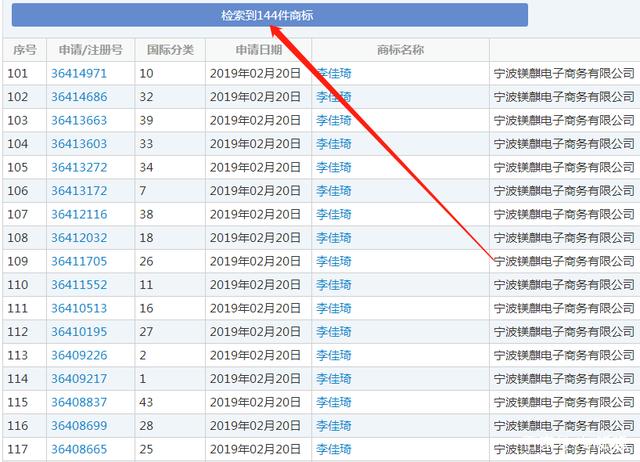Open registration number 36408699

79,426
